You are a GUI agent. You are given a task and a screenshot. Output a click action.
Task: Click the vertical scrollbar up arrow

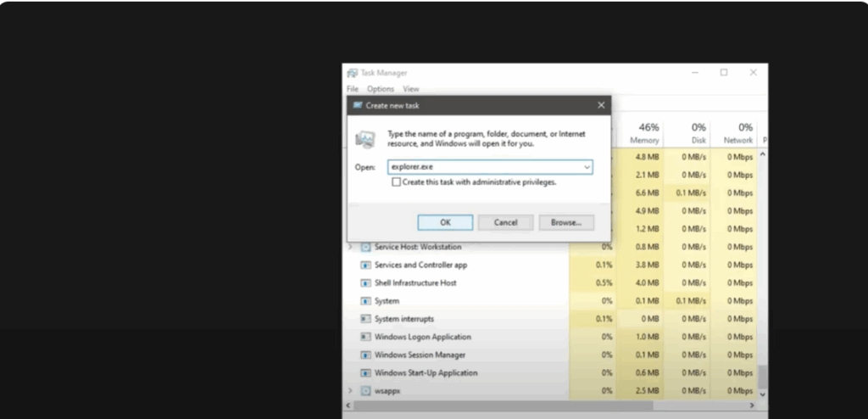tap(762, 154)
